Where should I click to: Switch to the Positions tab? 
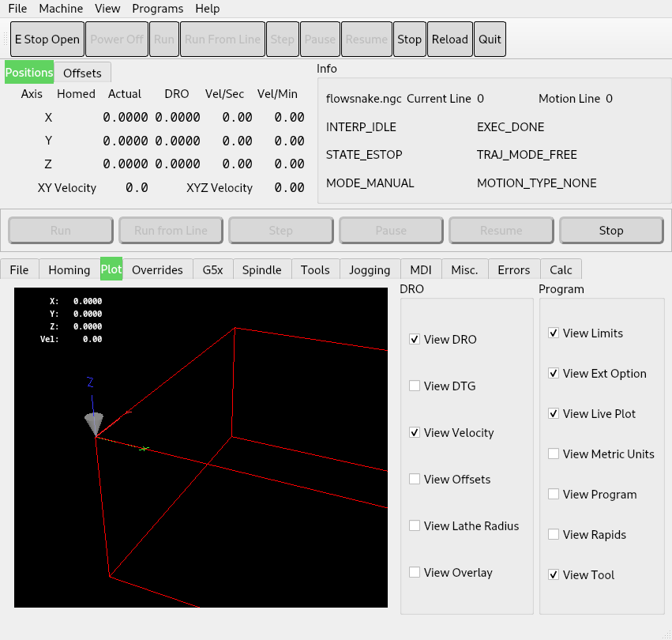pyautogui.click(x=29, y=73)
